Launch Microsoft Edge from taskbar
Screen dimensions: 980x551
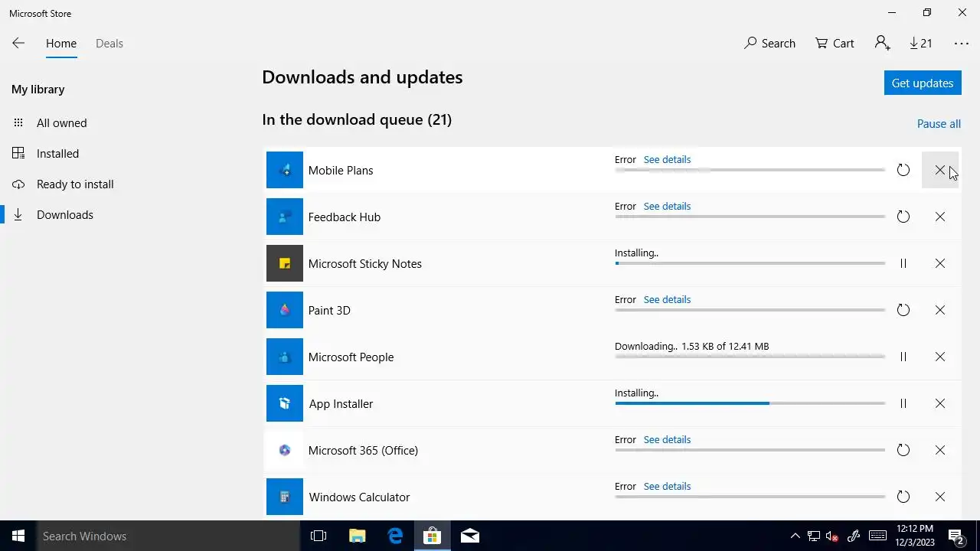click(395, 536)
